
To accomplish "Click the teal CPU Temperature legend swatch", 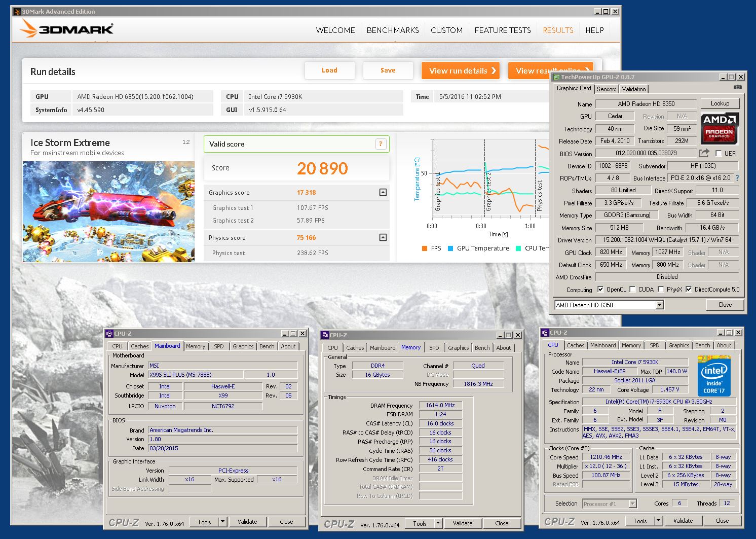I will [x=518, y=248].
